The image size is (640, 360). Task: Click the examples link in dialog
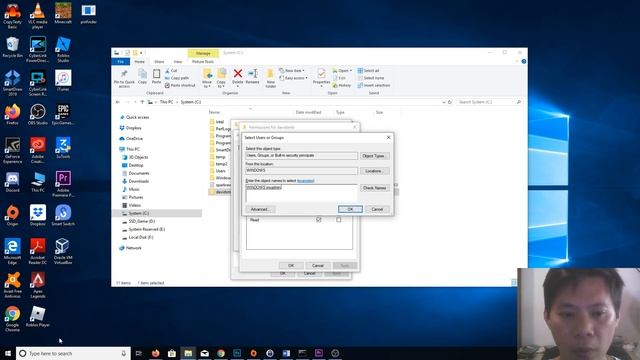(306, 180)
